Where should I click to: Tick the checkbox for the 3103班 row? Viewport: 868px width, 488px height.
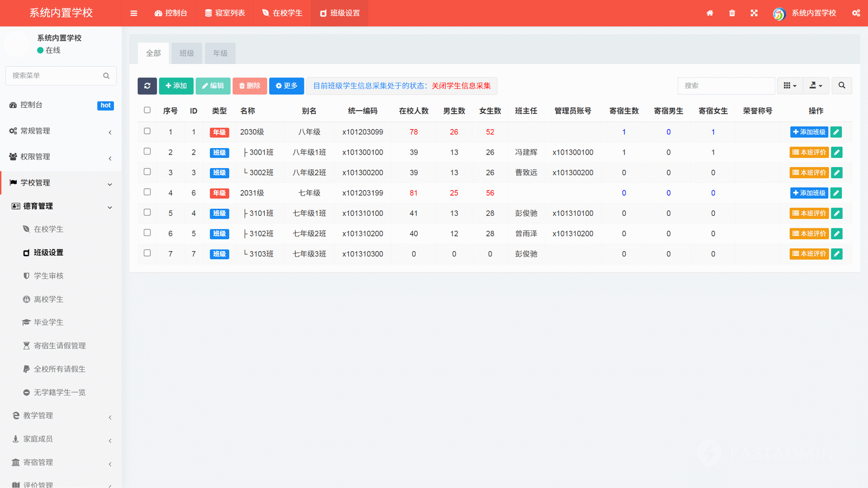click(x=147, y=253)
